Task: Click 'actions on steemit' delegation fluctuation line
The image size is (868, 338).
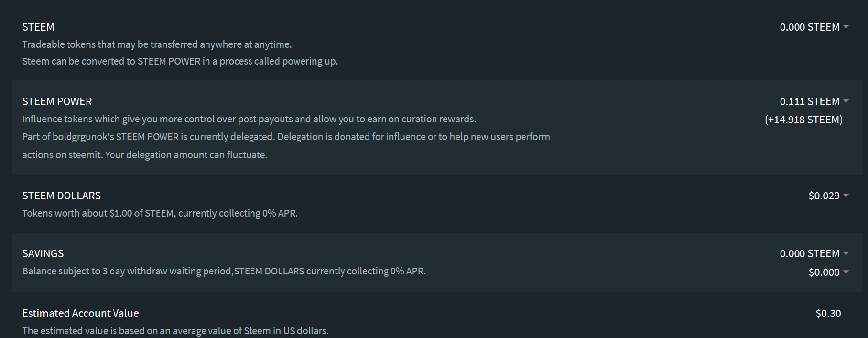Action: [x=144, y=155]
